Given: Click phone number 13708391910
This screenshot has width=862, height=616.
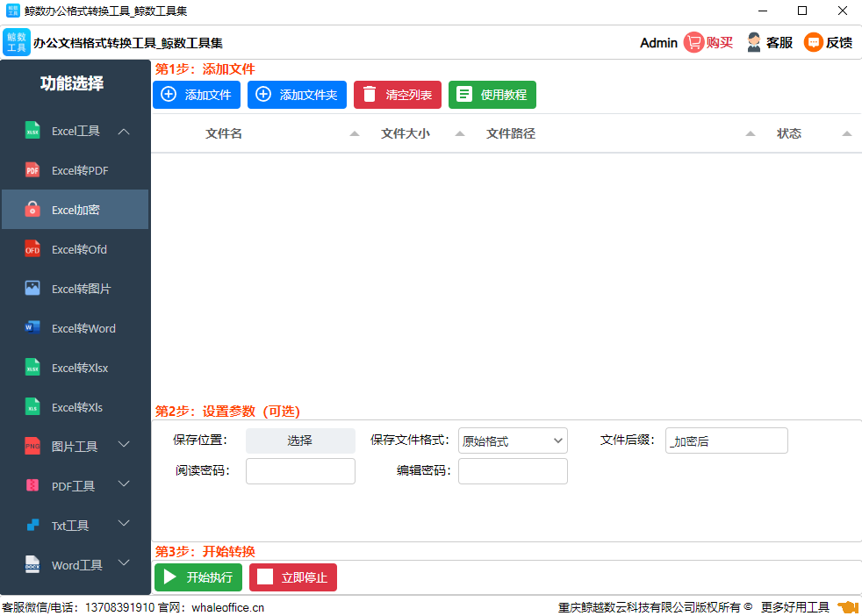Looking at the screenshot, I should (x=120, y=607).
